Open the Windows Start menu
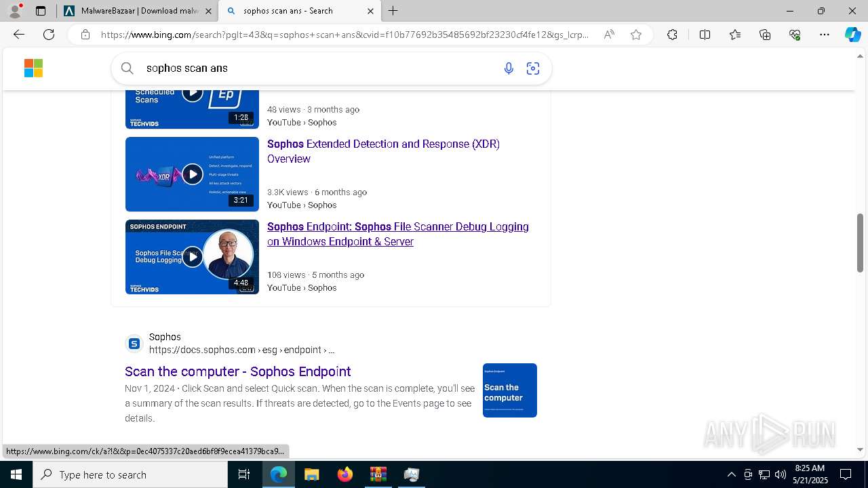This screenshot has width=868, height=488. click(16, 474)
